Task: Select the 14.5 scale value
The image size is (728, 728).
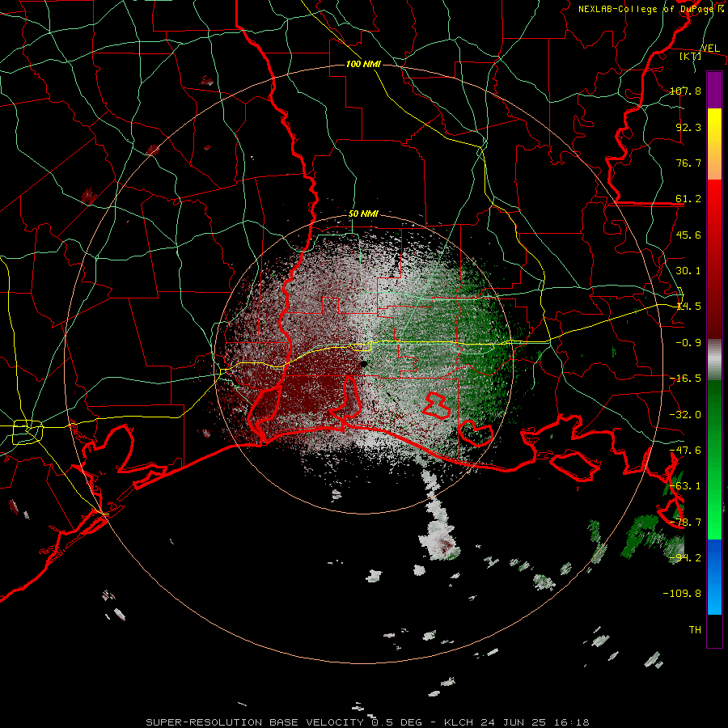Action: (x=688, y=307)
